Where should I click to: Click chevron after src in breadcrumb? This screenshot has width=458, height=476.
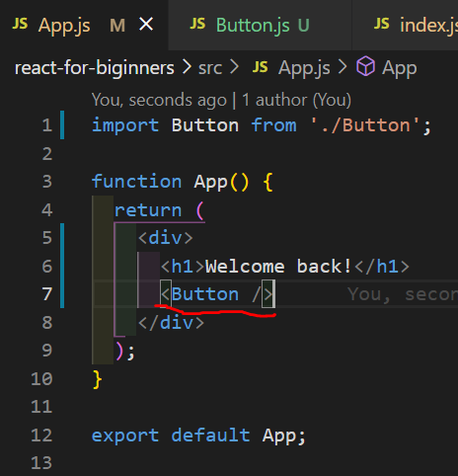234,67
